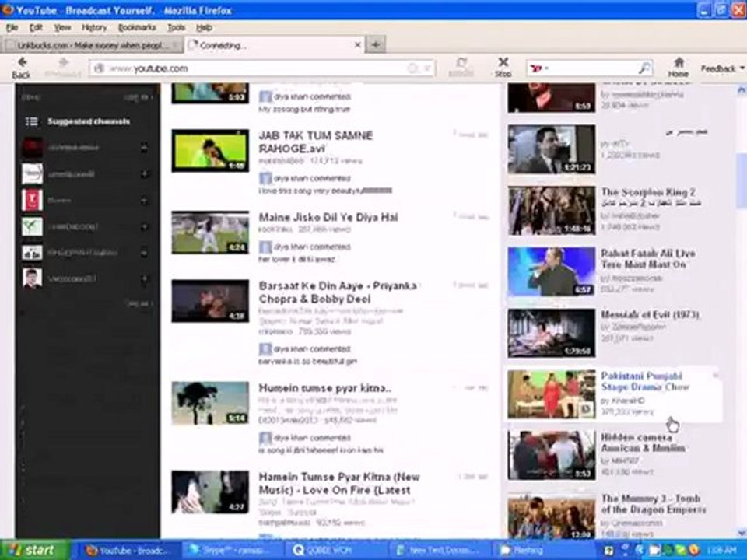Open the red T-Series channel avatar

tap(32, 200)
